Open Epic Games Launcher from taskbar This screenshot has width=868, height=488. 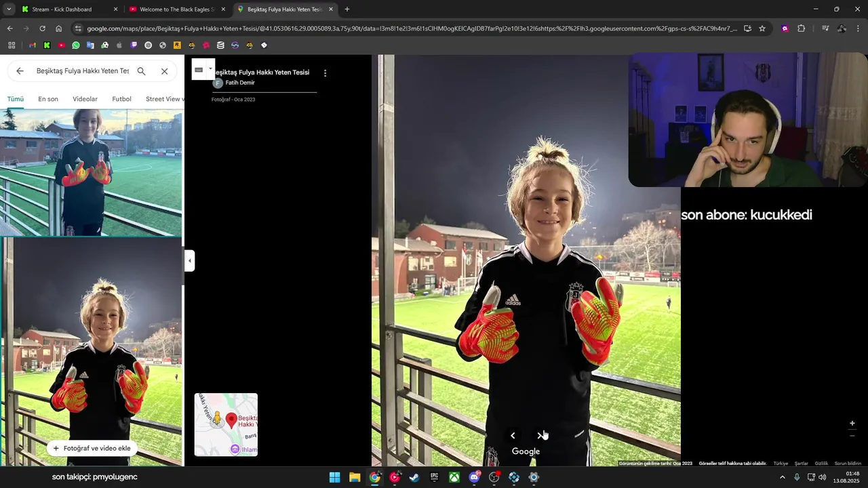pyautogui.click(x=434, y=477)
